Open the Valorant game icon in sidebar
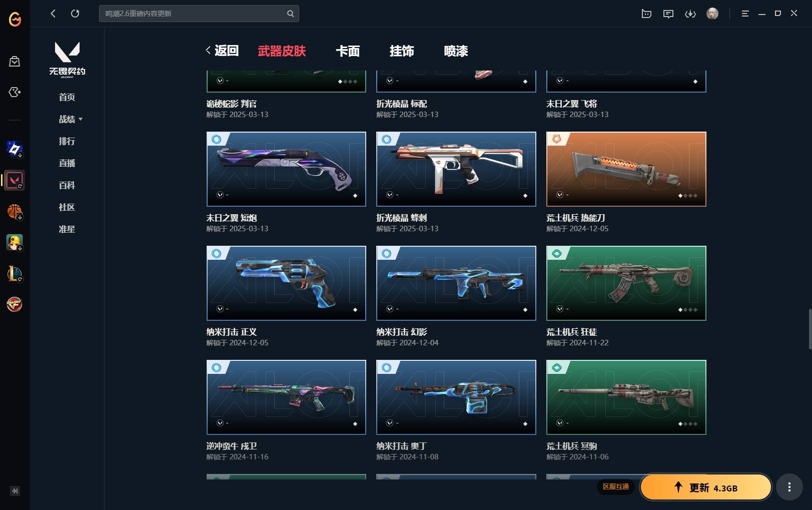The image size is (812, 510). (15, 180)
